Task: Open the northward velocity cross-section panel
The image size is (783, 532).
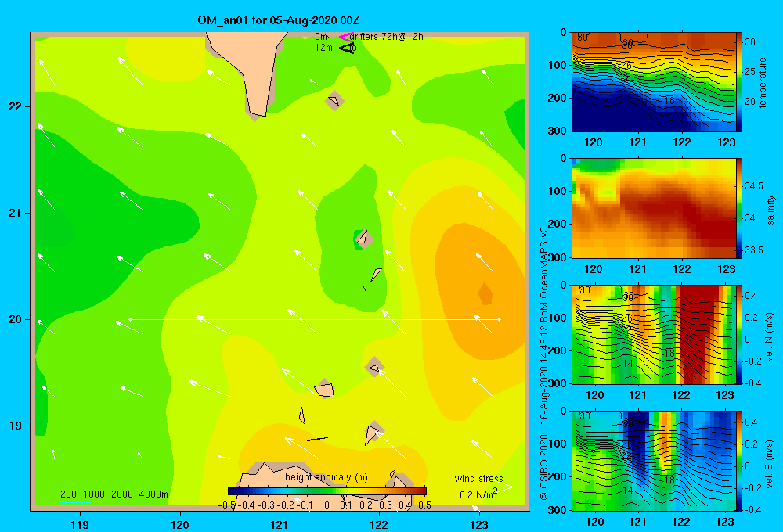Action: point(654,334)
